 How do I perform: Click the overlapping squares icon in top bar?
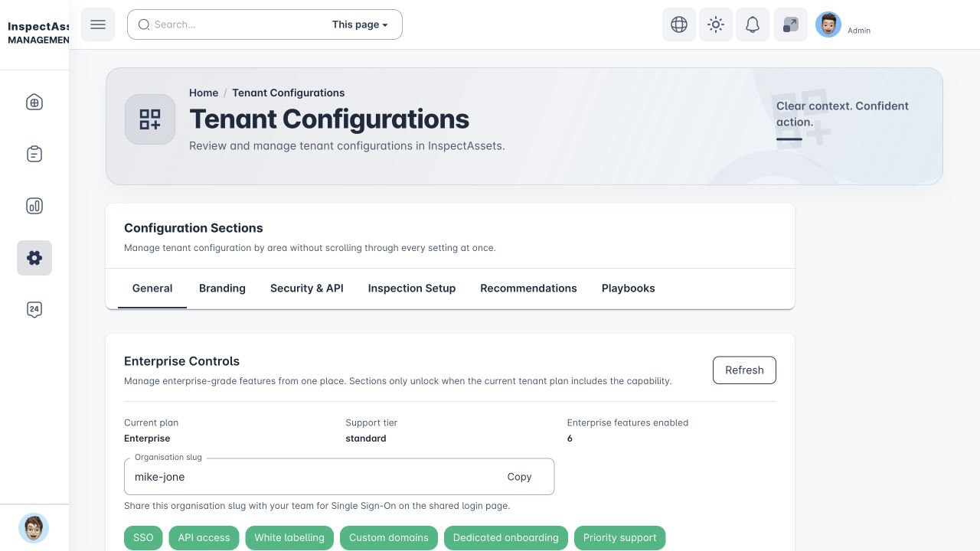(791, 24)
